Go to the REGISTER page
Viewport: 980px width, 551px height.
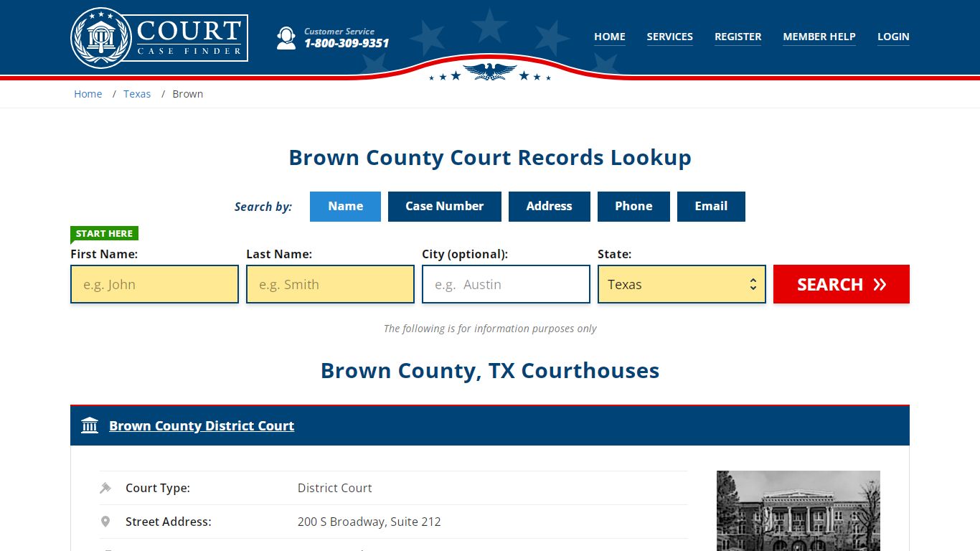[738, 37]
